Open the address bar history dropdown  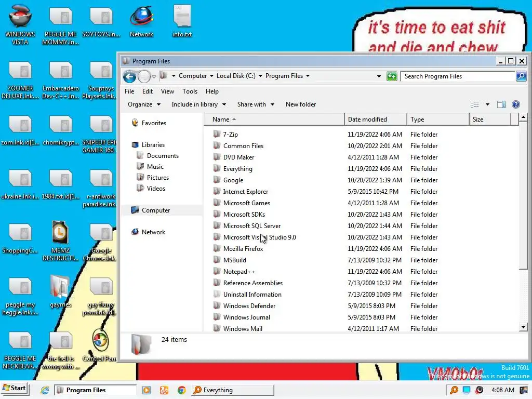(379, 76)
